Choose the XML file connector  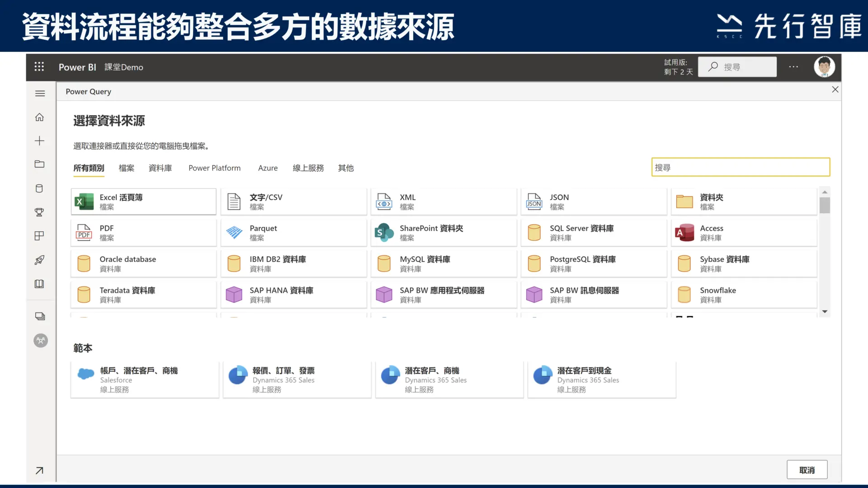coord(444,202)
